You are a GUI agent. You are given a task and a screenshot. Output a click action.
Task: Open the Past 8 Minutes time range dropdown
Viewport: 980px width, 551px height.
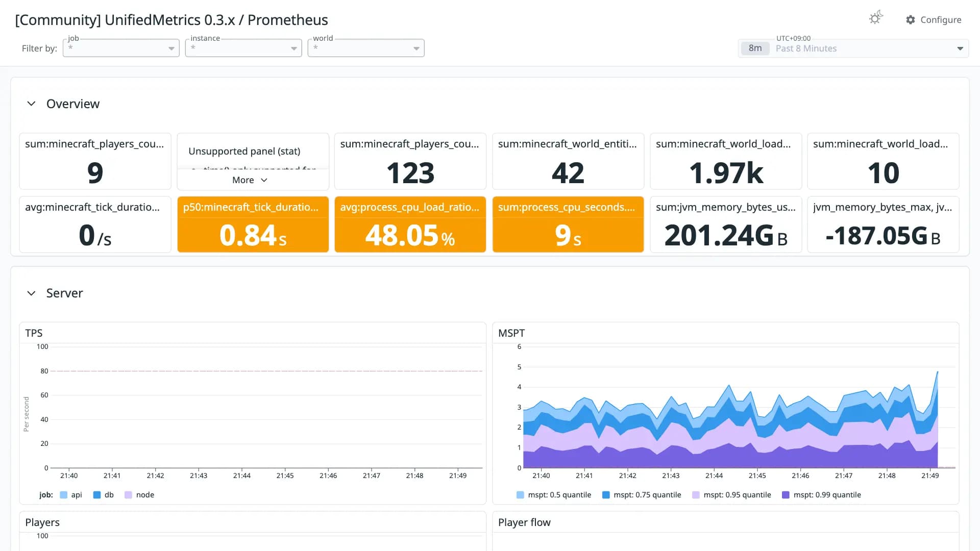[x=853, y=48]
